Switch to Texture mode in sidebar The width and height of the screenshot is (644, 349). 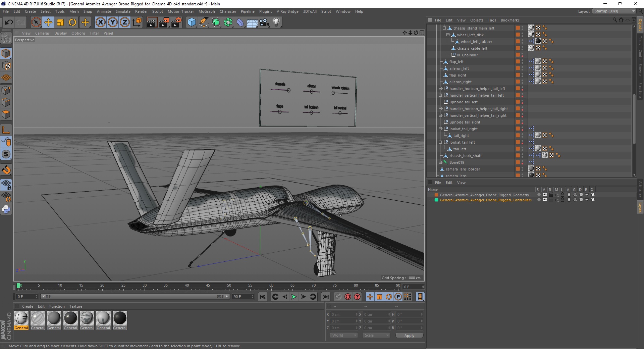[x=6, y=66]
